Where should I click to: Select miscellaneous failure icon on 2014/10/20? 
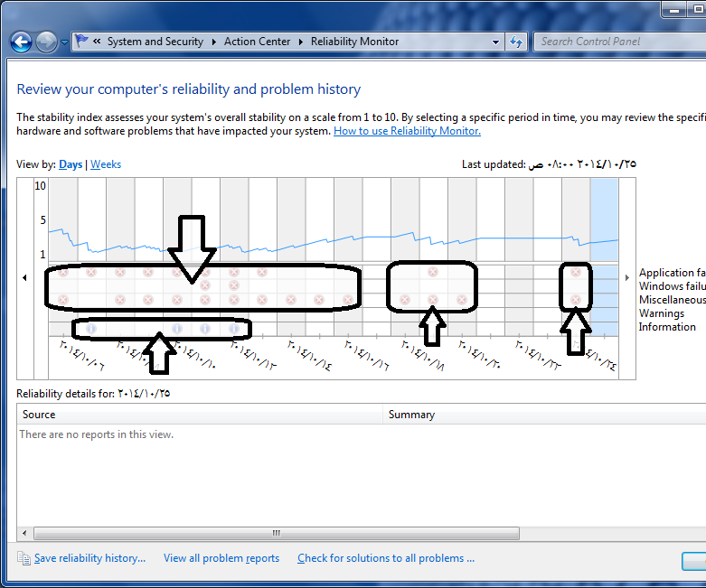(x=462, y=300)
